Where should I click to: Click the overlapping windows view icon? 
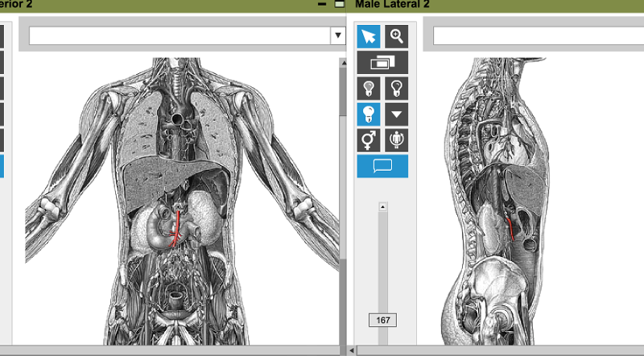coord(382,62)
